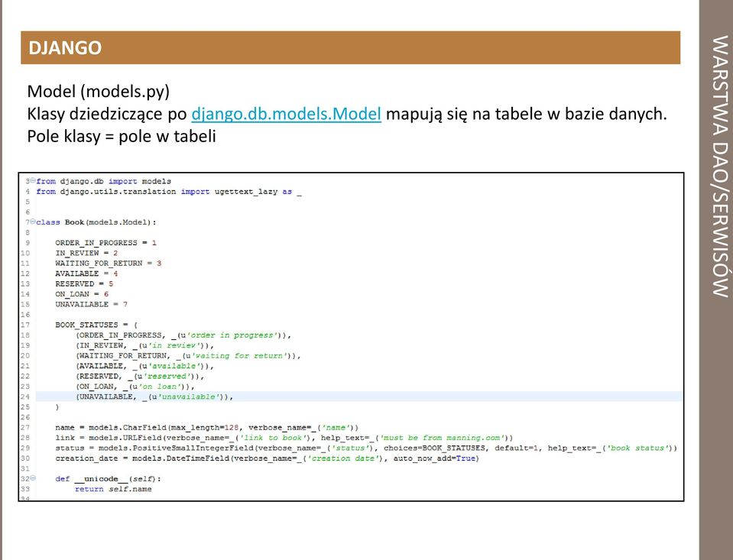Click the 'order in progress' string tuple line

[183, 335]
